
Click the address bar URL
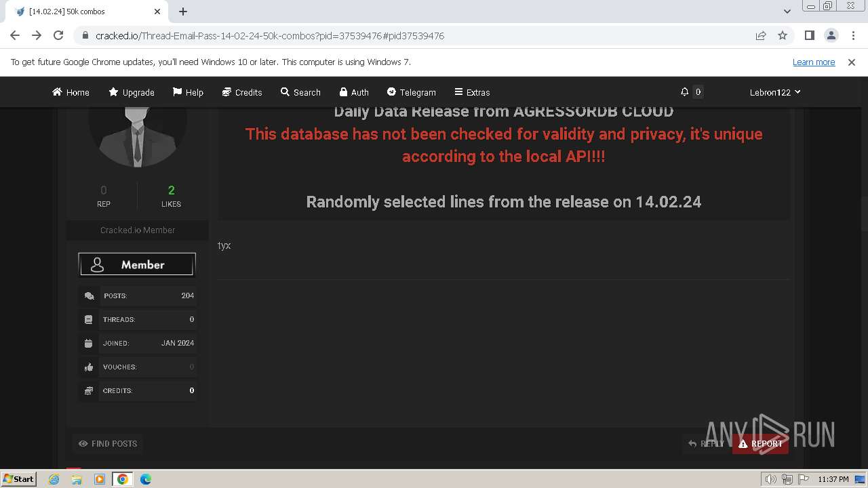pyautogui.click(x=270, y=36)
